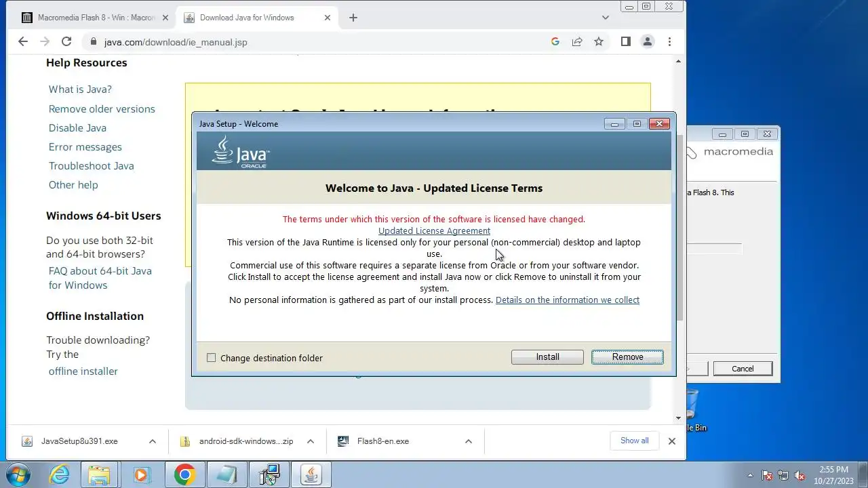Open the Chrome profile avatar
This screenshot has width=868, height=488.
pos(648,42)
